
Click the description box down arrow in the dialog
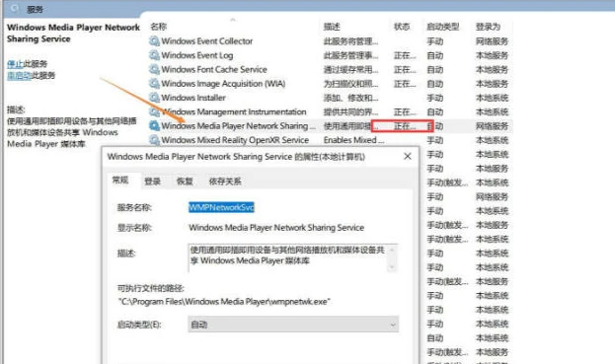click(x=392, y=266)
